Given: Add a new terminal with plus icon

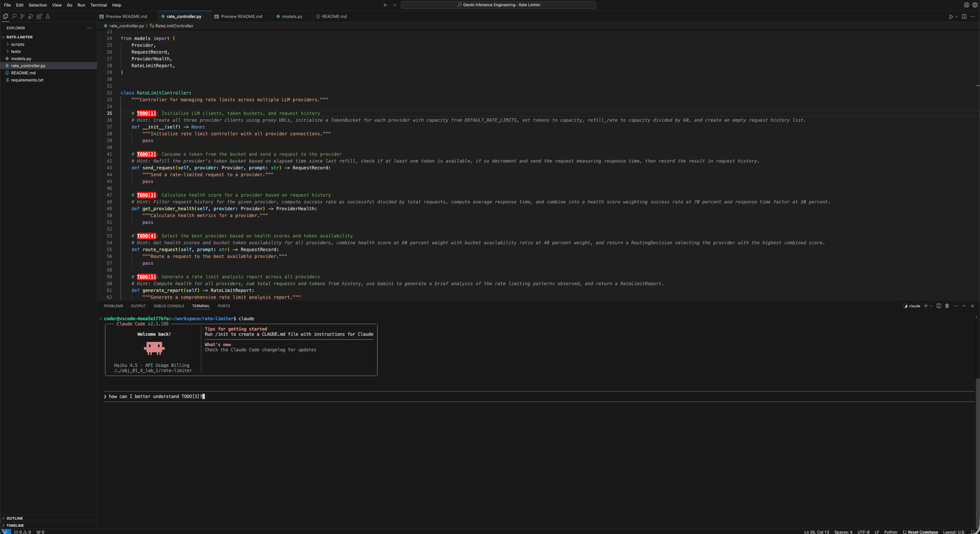Looking at the screenshot, I should click(x=926, y=306).
